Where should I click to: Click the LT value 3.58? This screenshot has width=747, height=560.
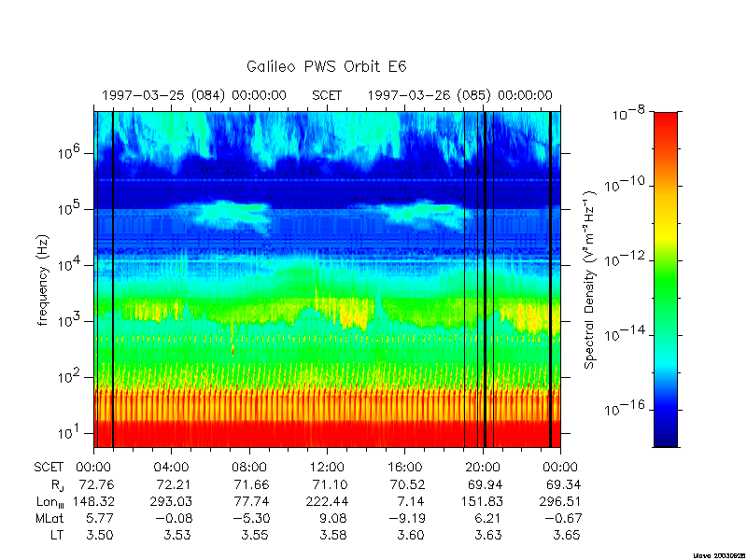pyautogui.click(x=332, y=535)
